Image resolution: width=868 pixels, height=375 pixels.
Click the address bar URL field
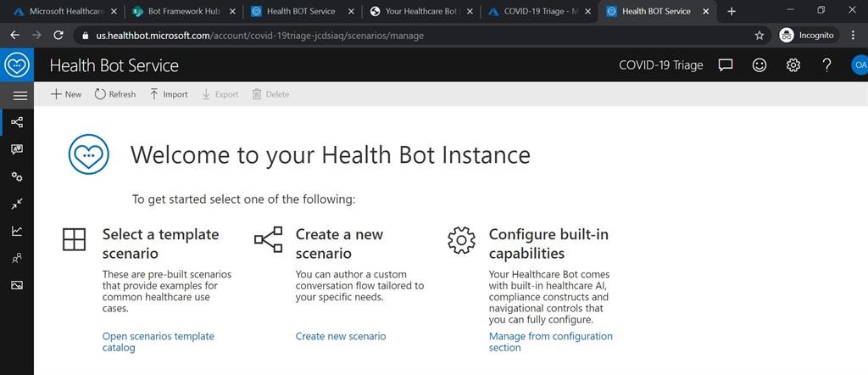(420, 36)
